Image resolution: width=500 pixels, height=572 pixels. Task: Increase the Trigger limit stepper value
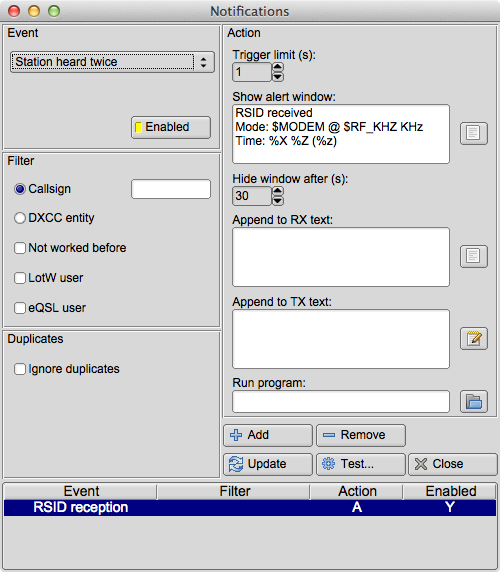click(278, 67)
